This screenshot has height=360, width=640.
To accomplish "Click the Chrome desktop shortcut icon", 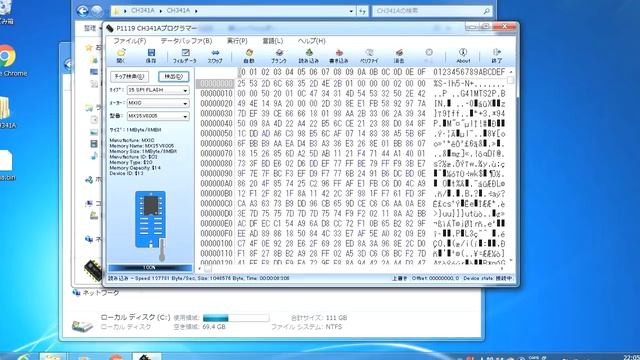I will [7, 56].
